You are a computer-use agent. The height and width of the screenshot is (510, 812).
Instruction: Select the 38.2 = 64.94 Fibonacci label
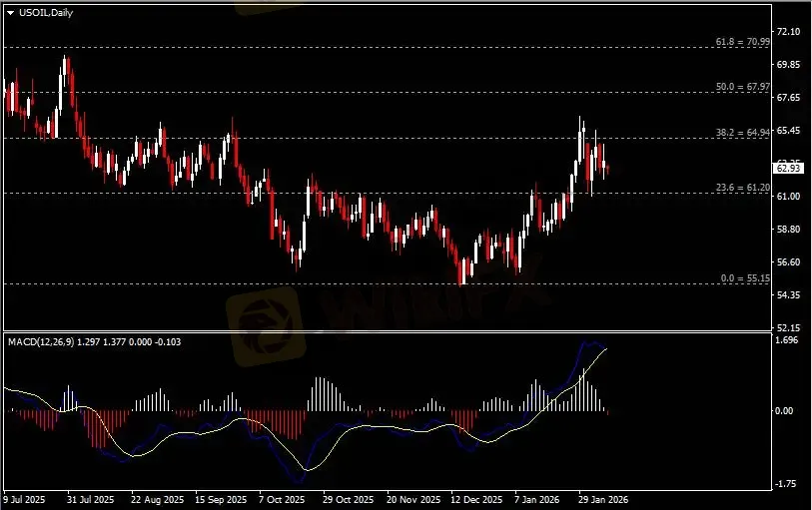click(x=743, y=133)
